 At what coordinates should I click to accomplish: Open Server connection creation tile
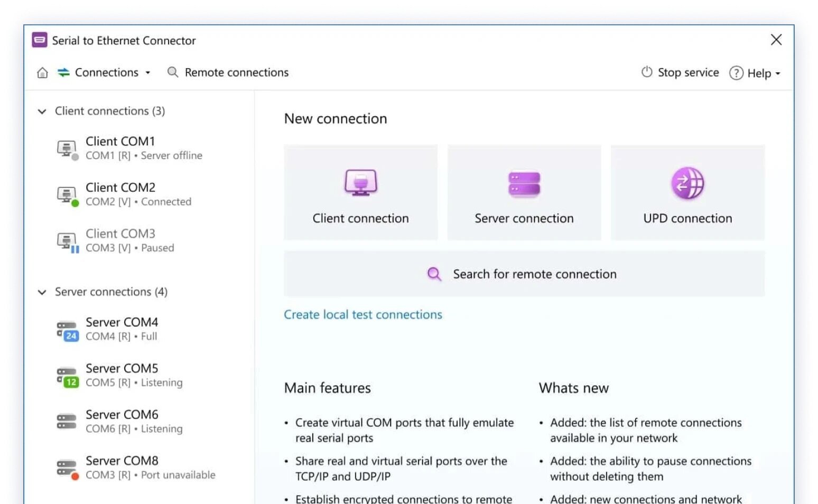tap(524, 192)
